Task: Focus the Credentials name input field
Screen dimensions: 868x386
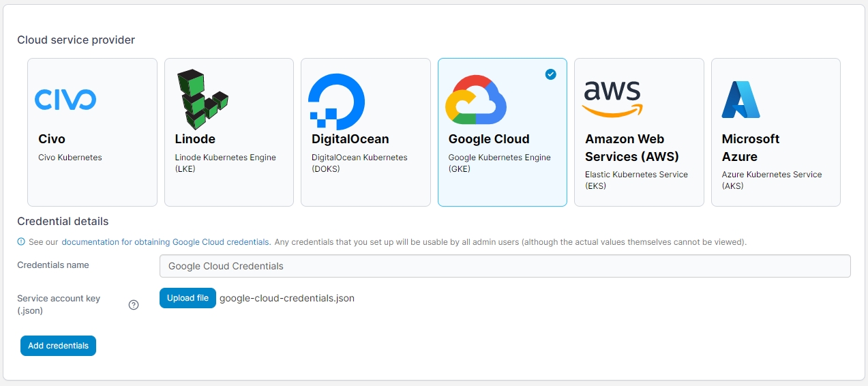Action: [x=505, y=266]
